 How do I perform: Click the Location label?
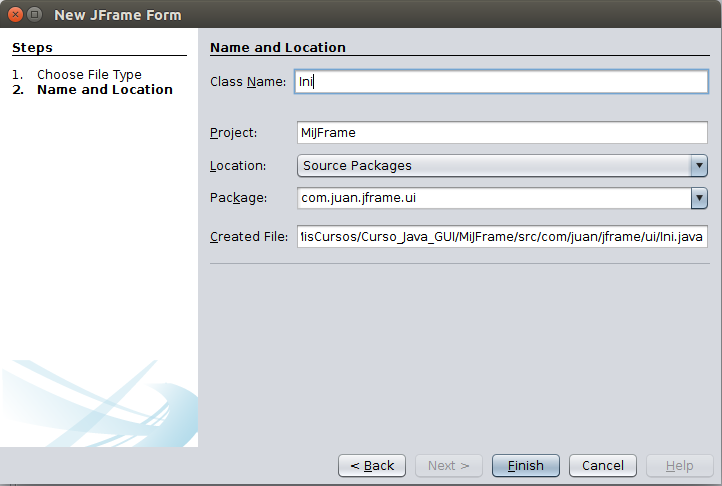click(238, 165)
